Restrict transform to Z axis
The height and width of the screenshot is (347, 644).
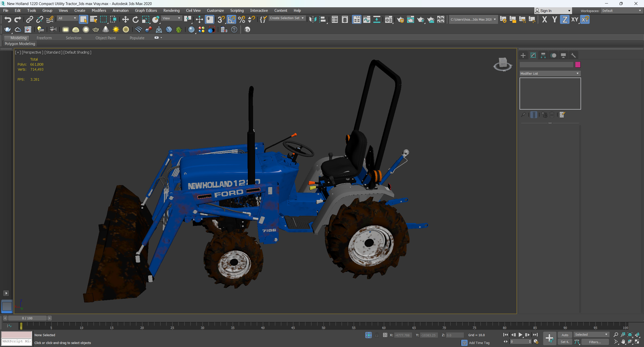(x=565, y=19)
